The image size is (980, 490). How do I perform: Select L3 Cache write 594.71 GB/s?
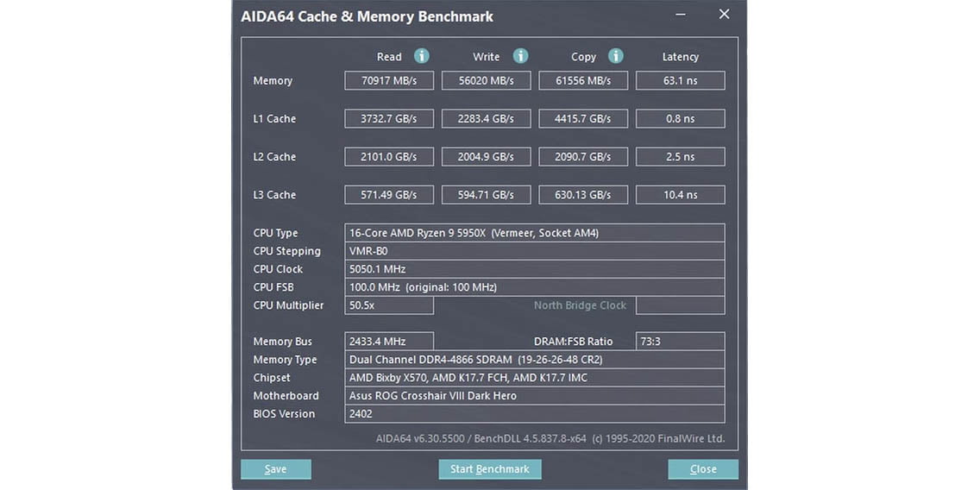[487, 195]
